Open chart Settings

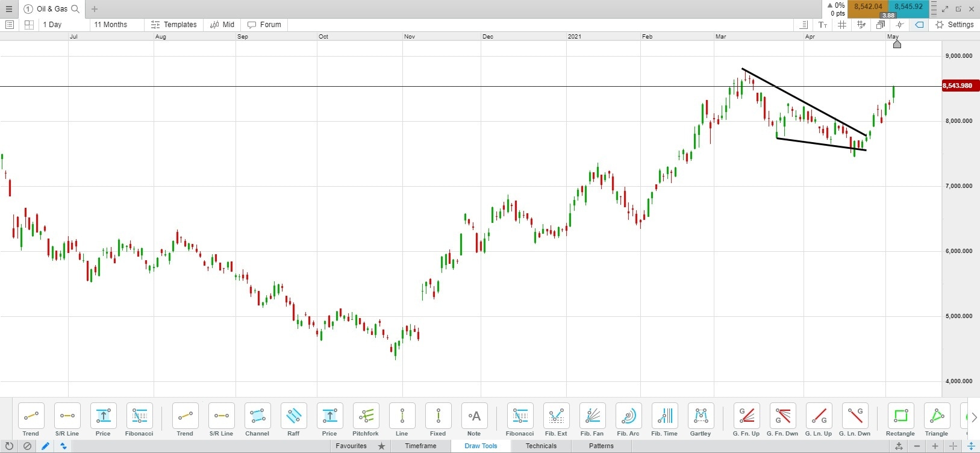pyautogui.click(x=954, y=25)
